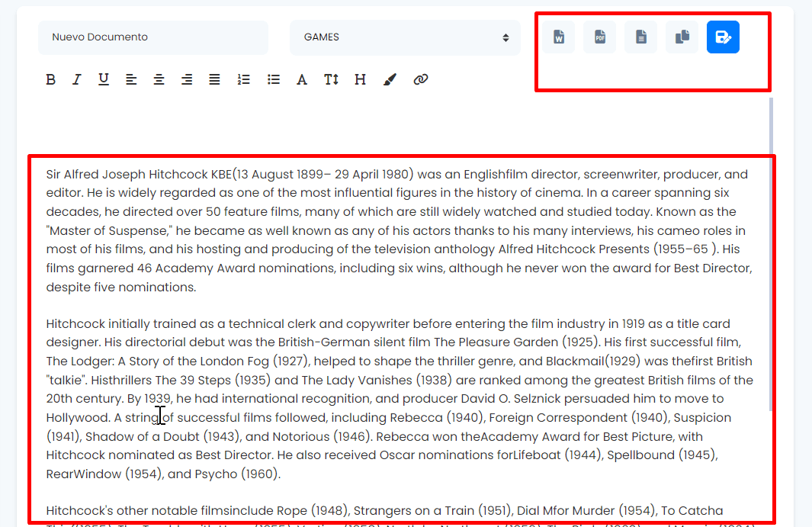This screenshot has width=812, height=527.
Task: Justify the text
Action: [215, 79]
